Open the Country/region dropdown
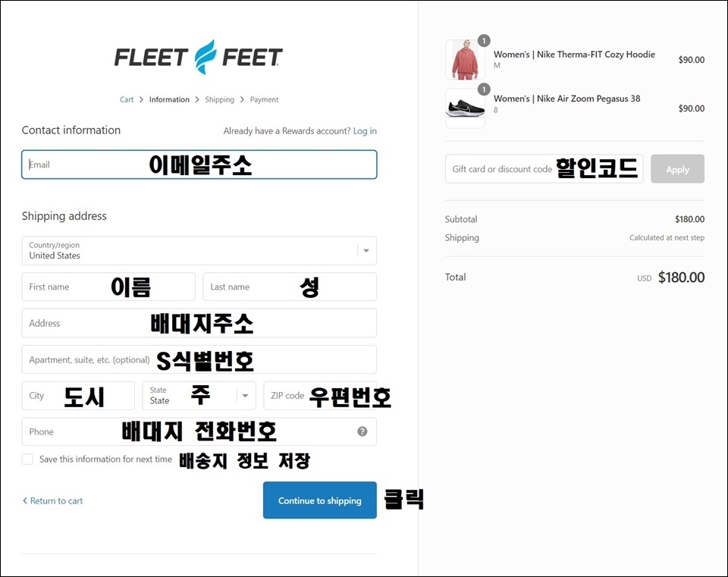The width and height of the screenshot is (728, 577). coord(199,251)
